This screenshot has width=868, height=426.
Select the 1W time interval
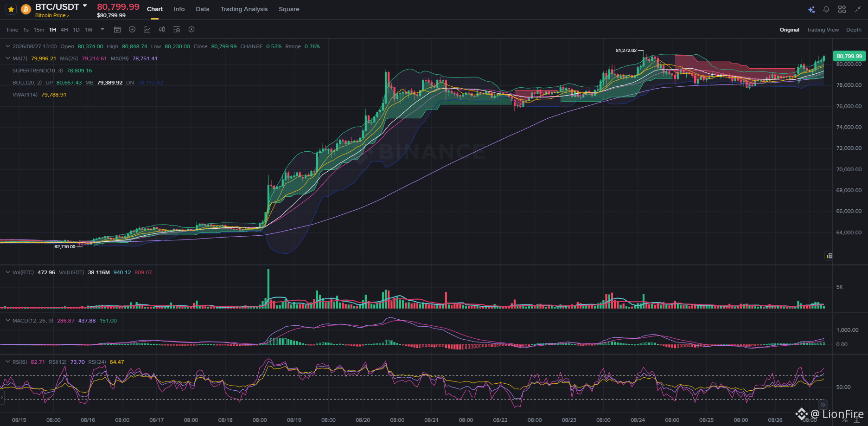(89, 30)
